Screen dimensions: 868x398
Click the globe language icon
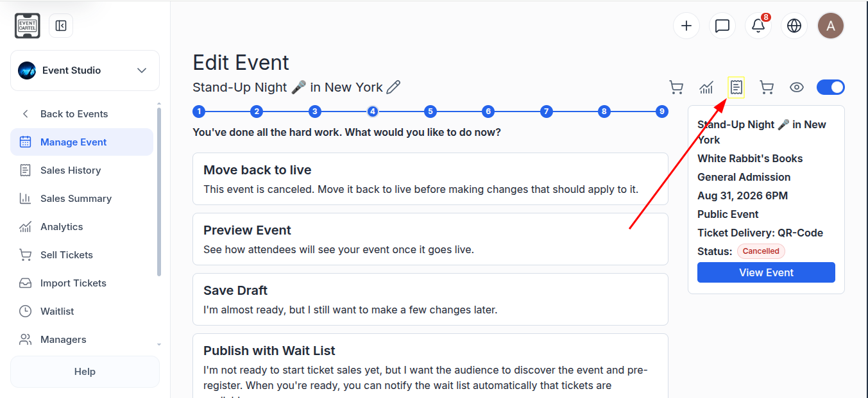(x=794, y=26)
